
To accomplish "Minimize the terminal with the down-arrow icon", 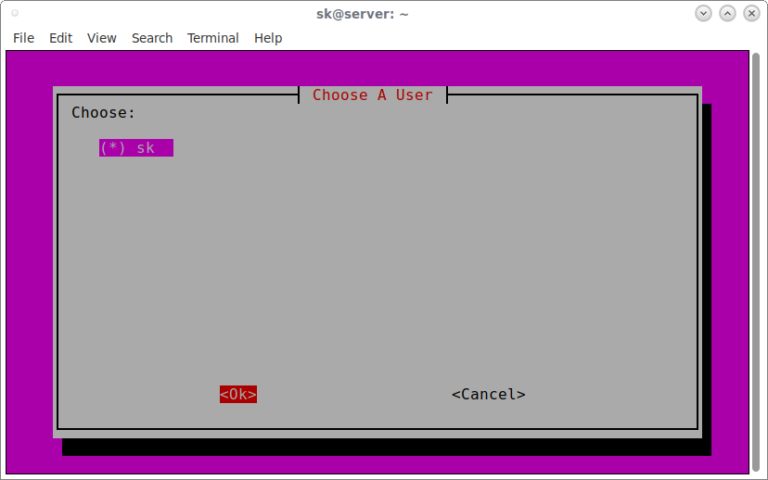I will tap(703, 13).
